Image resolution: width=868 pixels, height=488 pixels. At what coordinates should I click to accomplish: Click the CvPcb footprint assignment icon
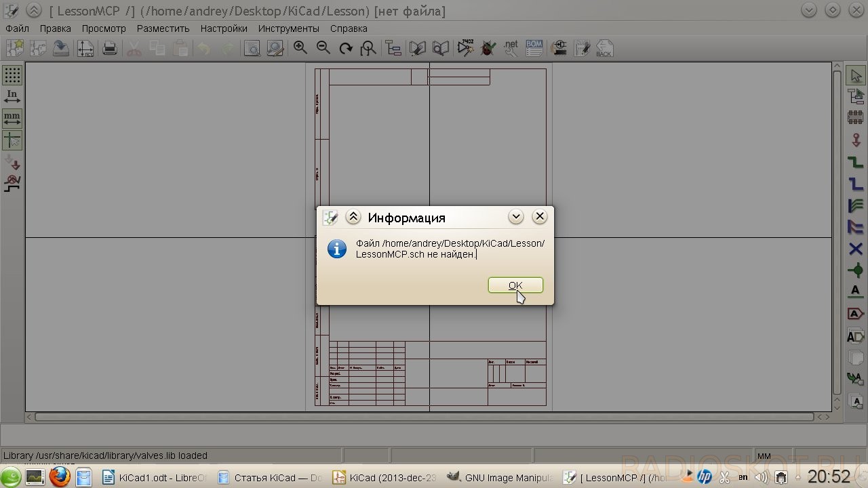pyautogui.click(x=559, y=48)
